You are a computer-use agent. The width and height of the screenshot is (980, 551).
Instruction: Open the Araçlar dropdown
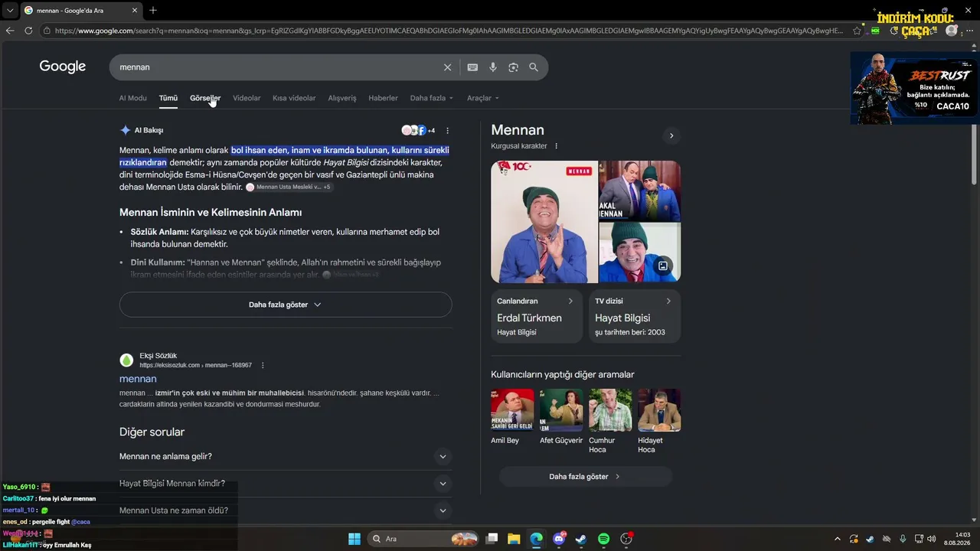(x=483, y=98)
